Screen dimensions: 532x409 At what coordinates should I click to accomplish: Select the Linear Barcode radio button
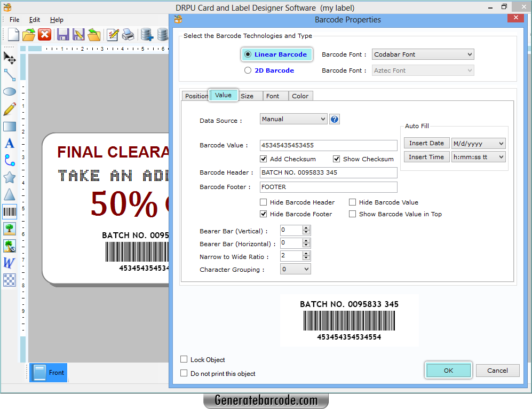pos(248,54)
